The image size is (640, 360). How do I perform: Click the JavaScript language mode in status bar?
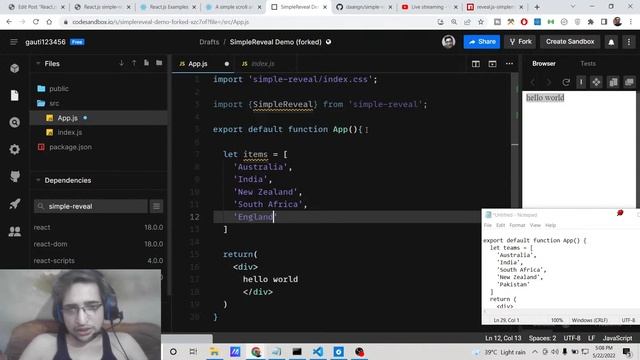coord(617,338)
